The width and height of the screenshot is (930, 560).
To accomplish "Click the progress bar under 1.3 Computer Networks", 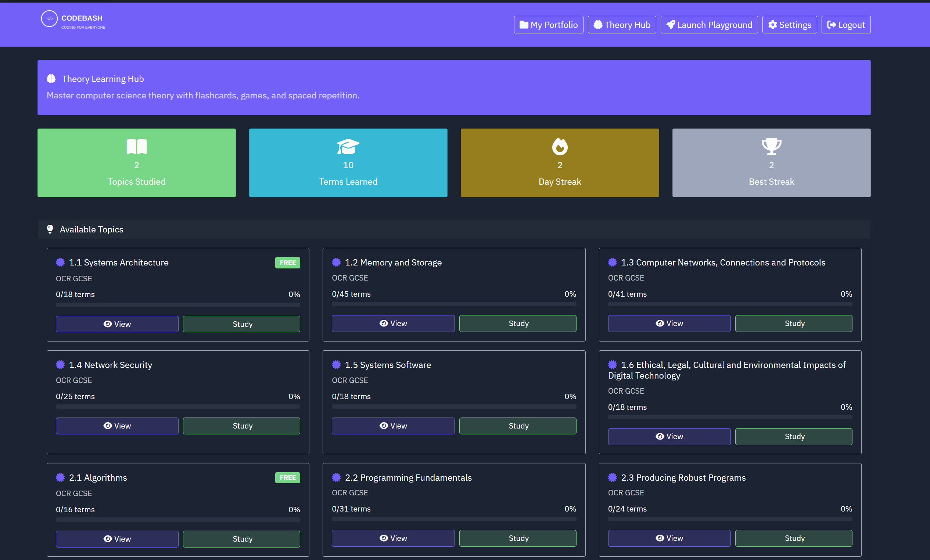I will click(x=729, y=304).
